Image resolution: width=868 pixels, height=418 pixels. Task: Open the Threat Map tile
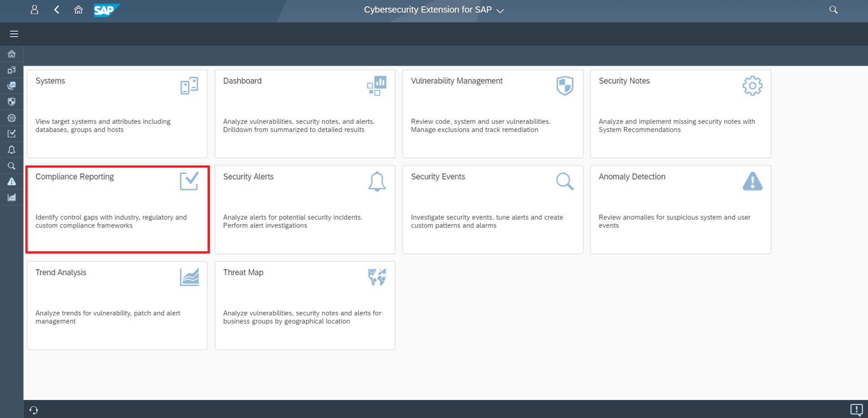(x=305, y=305)
